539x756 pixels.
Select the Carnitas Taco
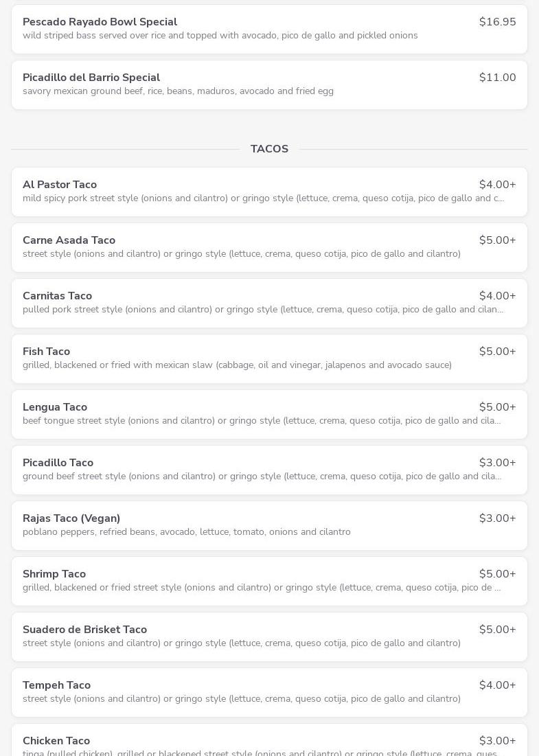tap(57, 296)
